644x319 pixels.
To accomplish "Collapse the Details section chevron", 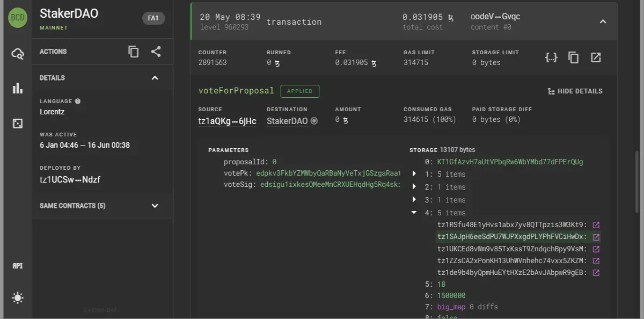I will (155, 78).
